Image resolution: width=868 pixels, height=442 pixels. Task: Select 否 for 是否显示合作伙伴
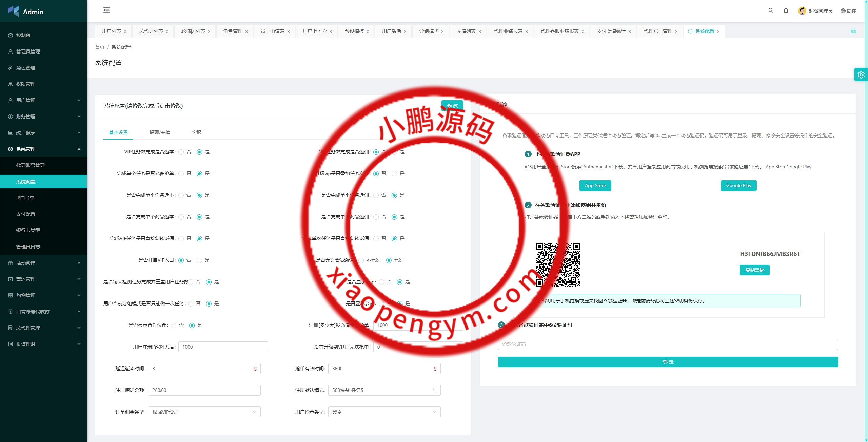coord(174,325)
